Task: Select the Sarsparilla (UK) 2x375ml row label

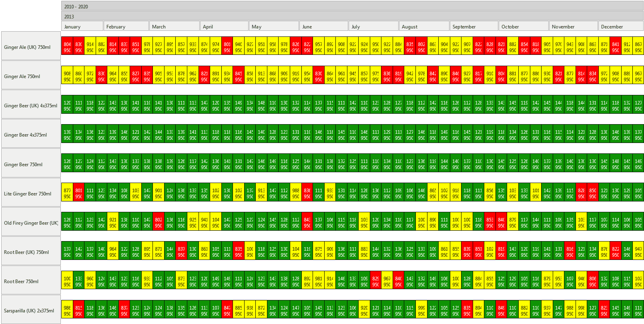Action: click(x=31, y=310)
